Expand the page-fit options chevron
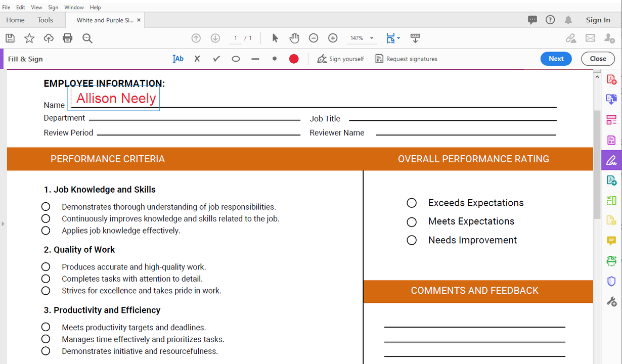Viewport: 622px width, 364px height. (399, 38)
